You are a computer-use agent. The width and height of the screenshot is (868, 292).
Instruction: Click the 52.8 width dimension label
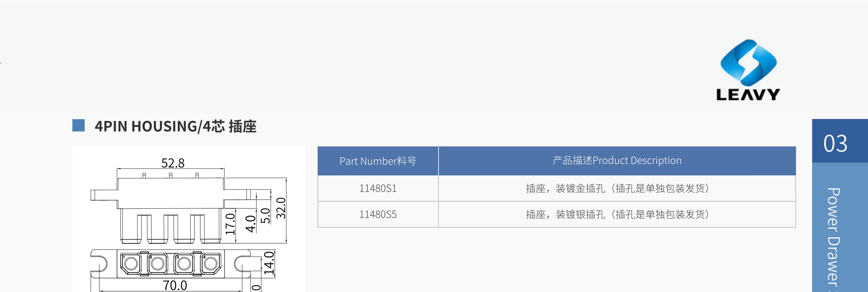pos(173,163)
